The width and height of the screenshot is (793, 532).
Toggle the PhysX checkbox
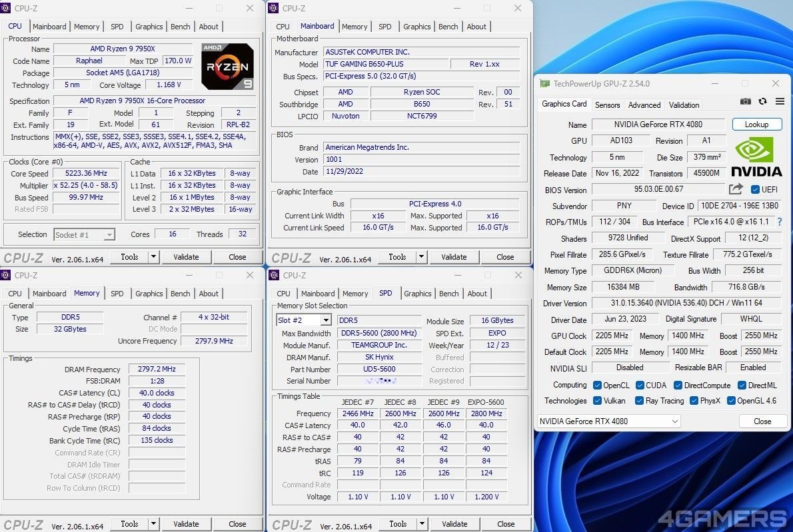point(694,401)
